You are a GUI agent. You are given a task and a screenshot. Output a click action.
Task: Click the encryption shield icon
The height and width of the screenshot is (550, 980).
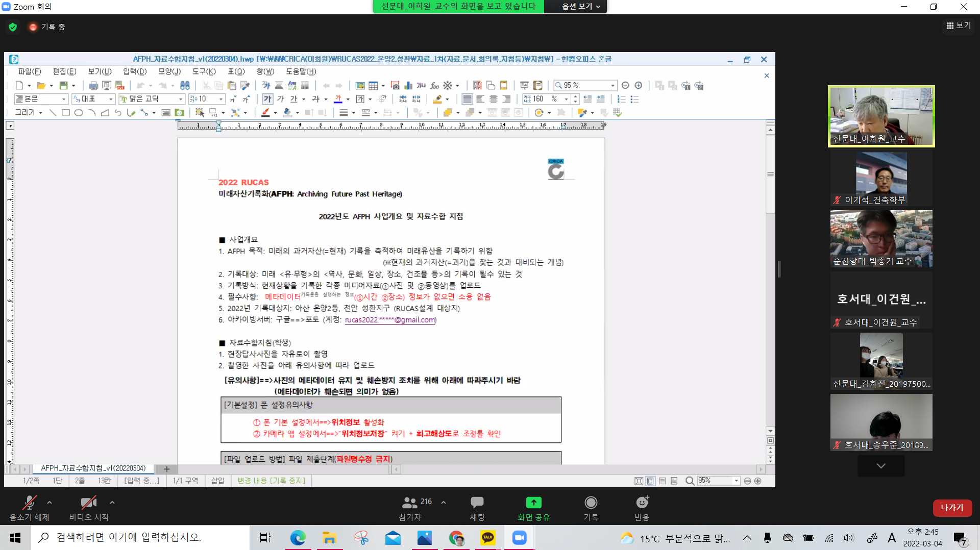(x=13, y=27)
